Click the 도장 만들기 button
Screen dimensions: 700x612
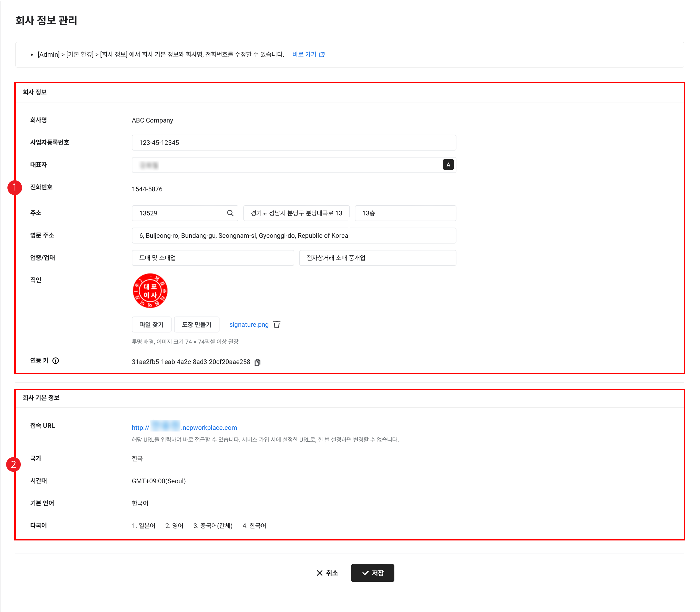pyautogui.click(x=196, y=324)
